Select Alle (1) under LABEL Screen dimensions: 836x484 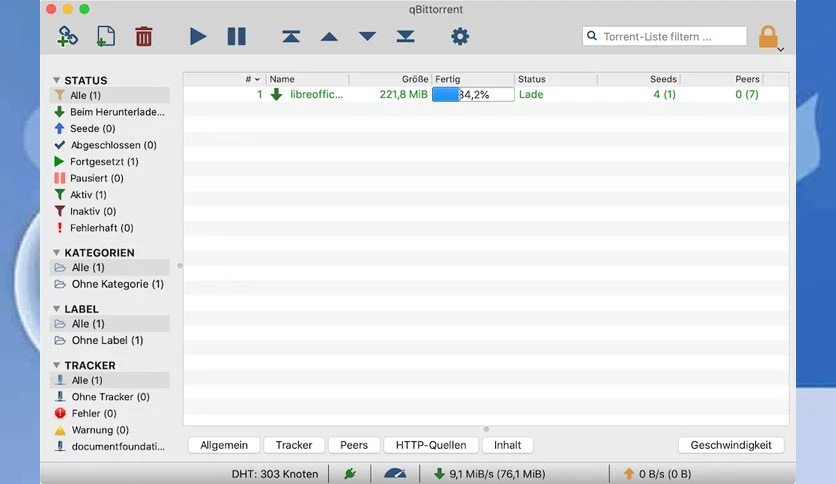pos(109,324)
